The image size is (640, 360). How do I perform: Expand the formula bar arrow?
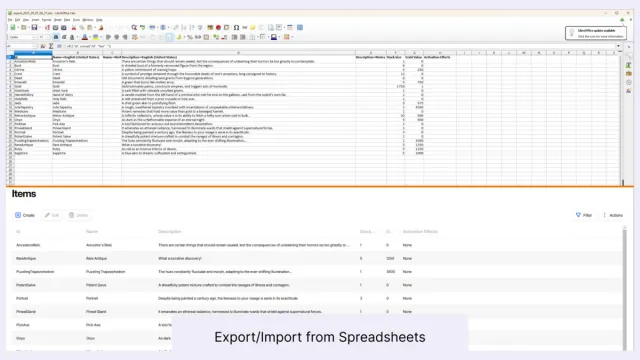pyautogui.click(x=619, y=46)
